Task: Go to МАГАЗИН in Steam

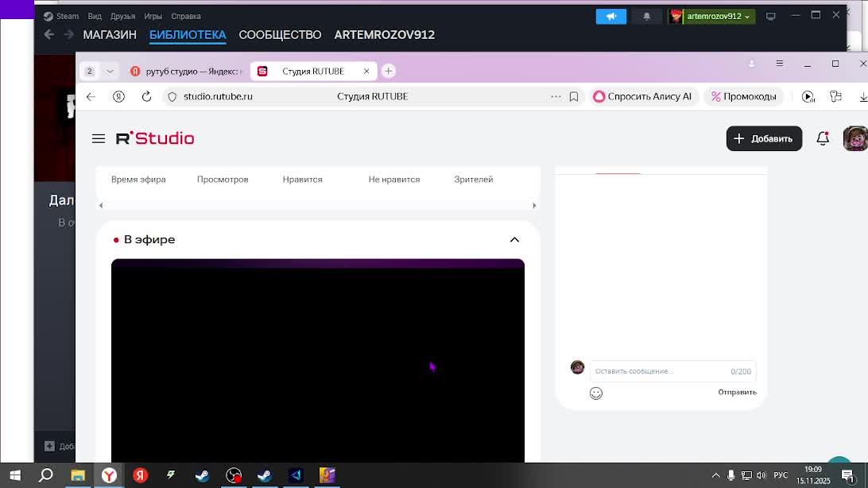Action: point(110,34)
